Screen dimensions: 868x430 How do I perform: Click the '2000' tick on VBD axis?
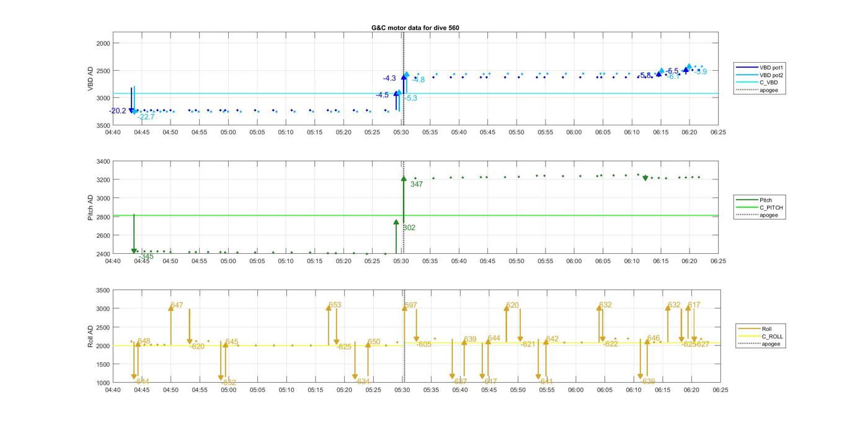coord(103,43)
